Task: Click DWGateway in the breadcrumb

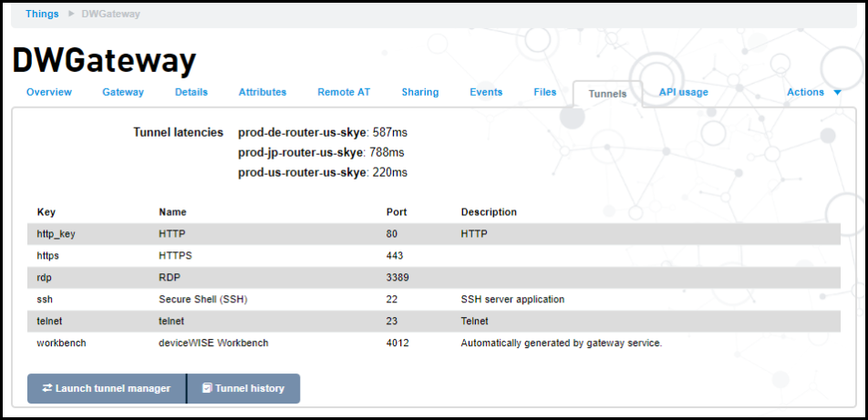Action: pyautogui.click(x=110, y=14)
